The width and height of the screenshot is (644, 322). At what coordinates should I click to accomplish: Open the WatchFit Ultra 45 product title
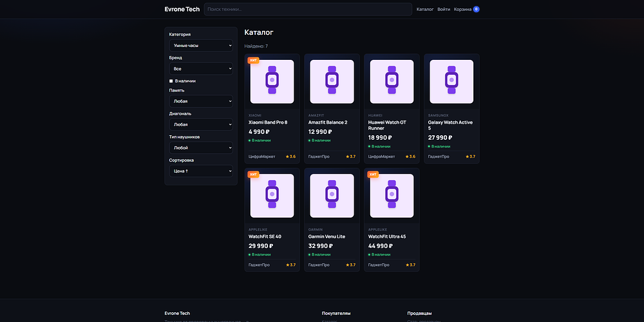[x=387, y=236]
